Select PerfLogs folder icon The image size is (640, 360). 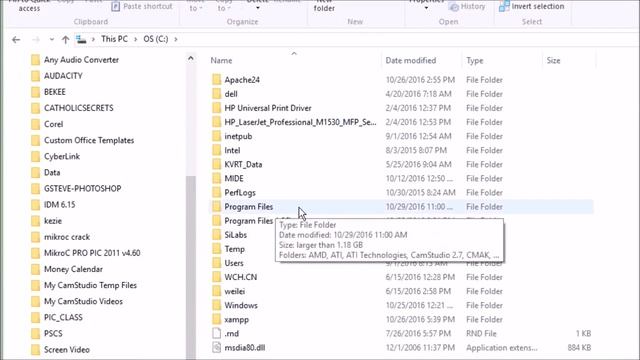tap(217, 192)
